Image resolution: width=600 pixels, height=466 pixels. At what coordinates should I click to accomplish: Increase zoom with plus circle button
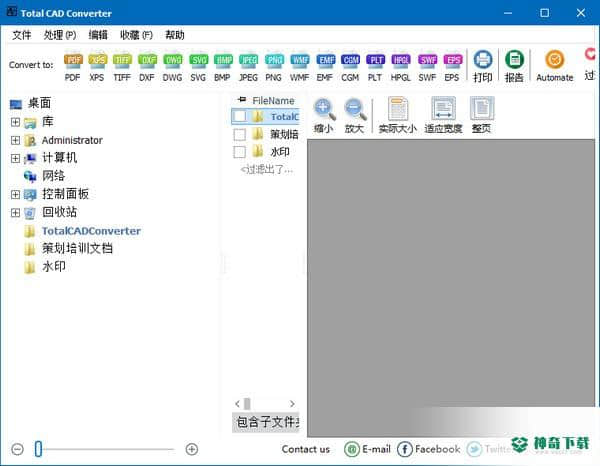(192, 449)
